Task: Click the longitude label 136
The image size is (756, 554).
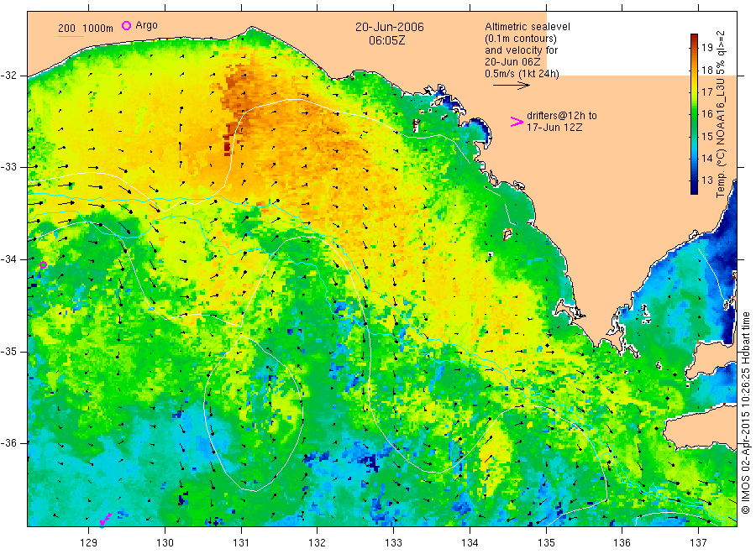Action: click(622, 543)
